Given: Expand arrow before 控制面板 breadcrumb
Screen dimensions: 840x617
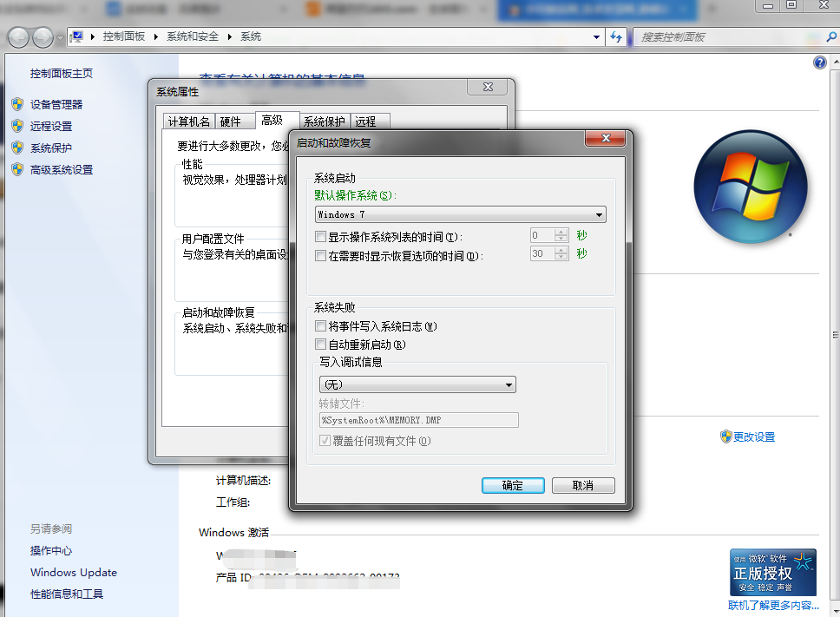Looking at the screenshot, I should point(93,36).
